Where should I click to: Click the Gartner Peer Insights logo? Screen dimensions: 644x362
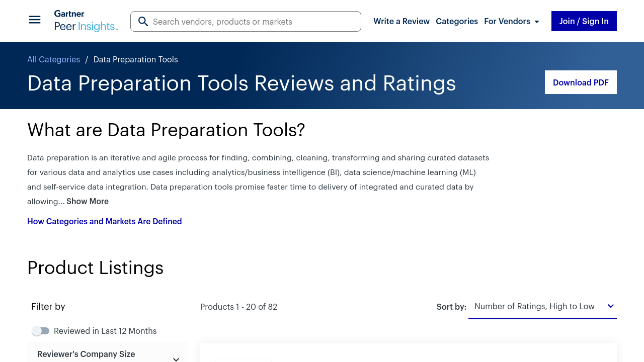[86, 21]
